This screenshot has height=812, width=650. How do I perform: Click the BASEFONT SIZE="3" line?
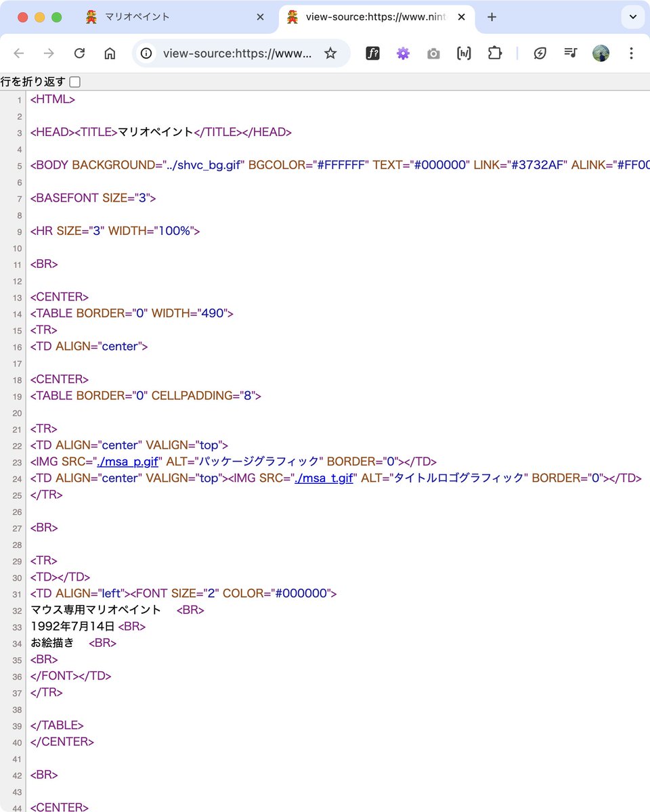tap(93, 198)
